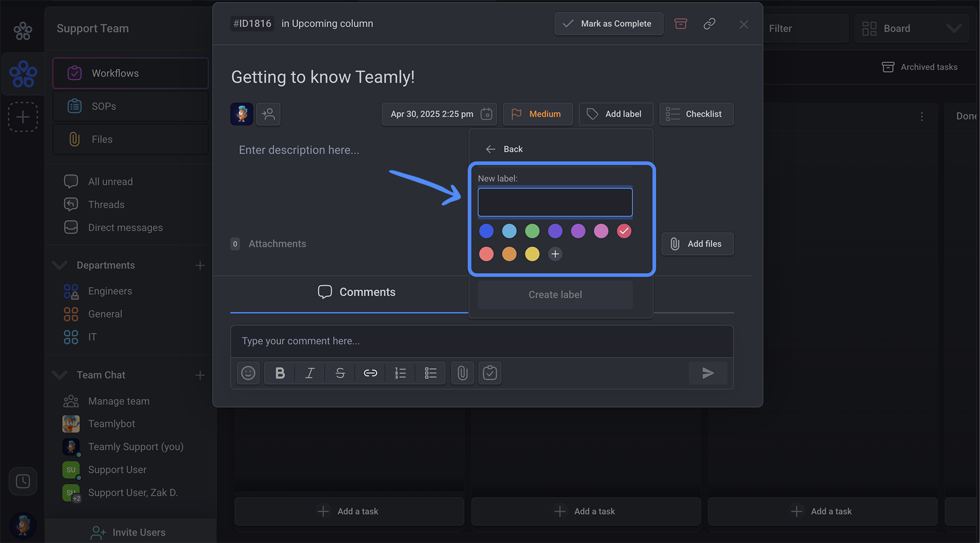The width and height of the screenshot is (980, 543).
Task: Open the column options three-dot menu
Action: point(921,117)
